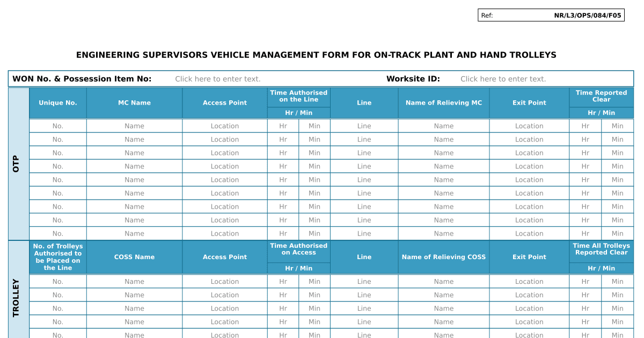Select the reference code NR/L3/OPS/084/F05
Image resolution: width=644 pixels, height=338 pixels.
pos(588,16)
